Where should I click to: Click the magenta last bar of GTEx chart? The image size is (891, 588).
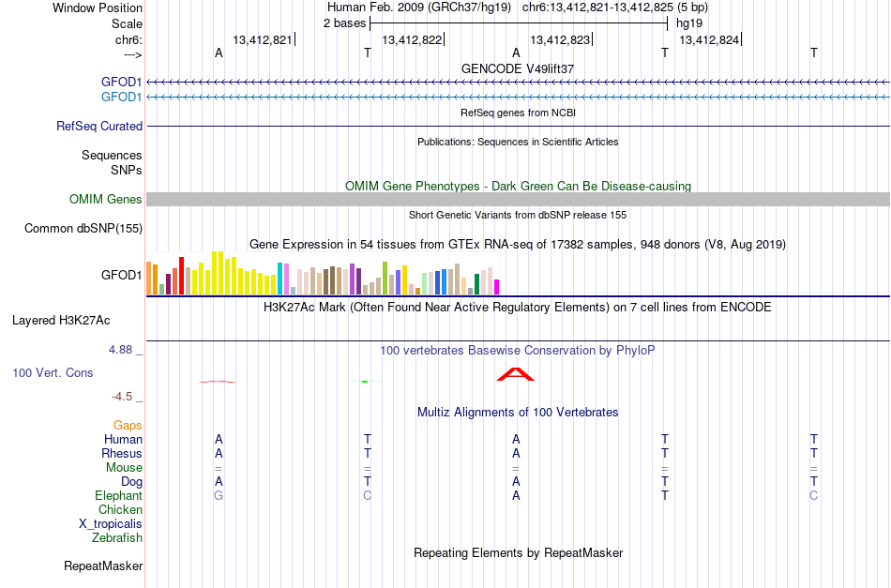[497, 287]
